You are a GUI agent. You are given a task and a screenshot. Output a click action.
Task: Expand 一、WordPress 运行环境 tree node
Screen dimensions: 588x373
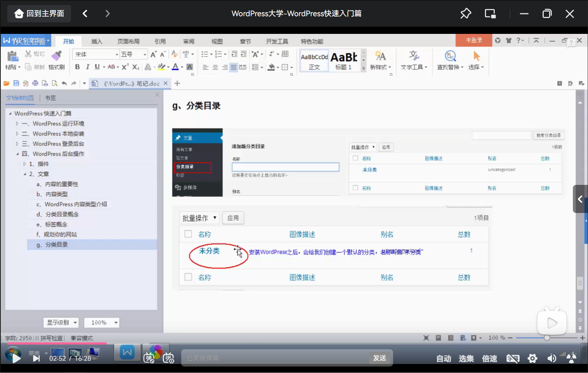[x=17, y=124]
